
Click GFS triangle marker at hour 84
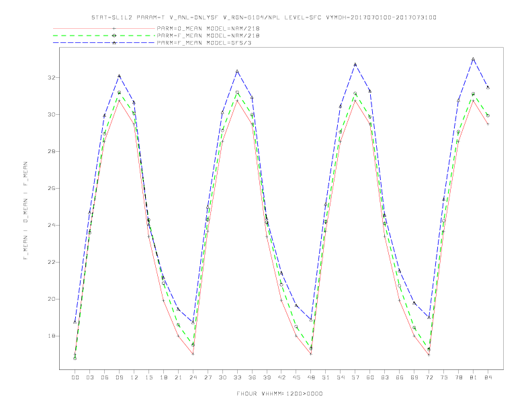(x=488, y=87)
